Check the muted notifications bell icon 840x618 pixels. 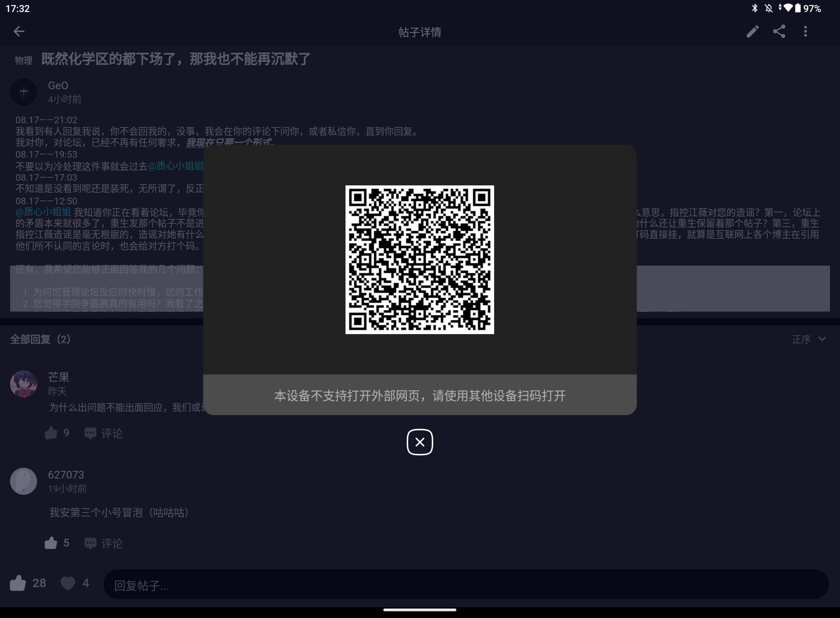pyautogui.click(x=769, y=8)
